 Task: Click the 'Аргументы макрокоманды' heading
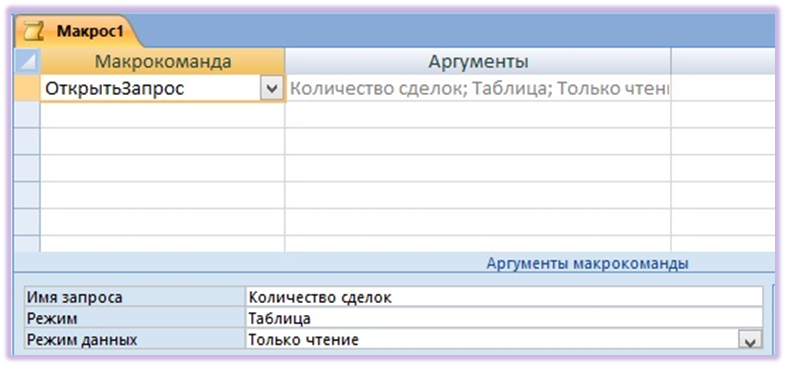click(x=587, y=263)
